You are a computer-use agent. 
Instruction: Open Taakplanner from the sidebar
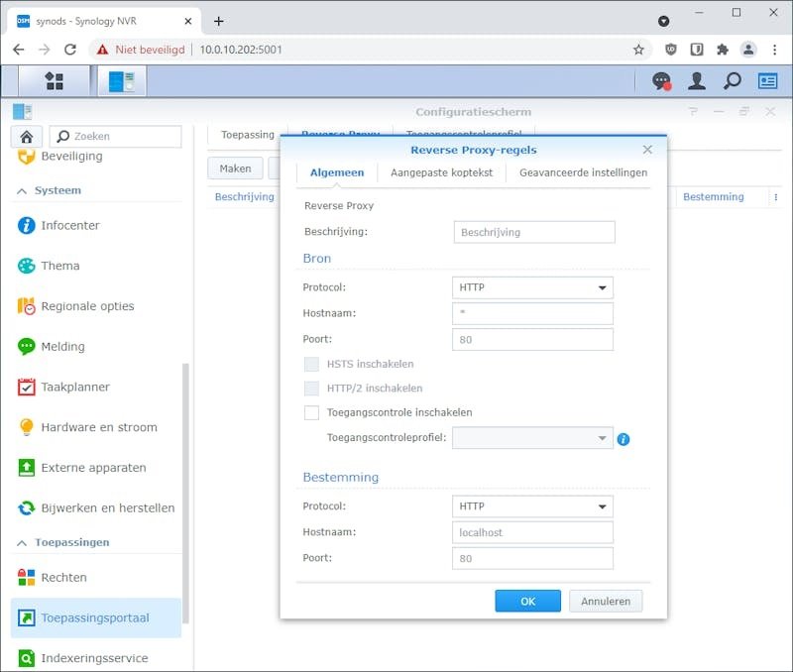(x=75, y=388)
